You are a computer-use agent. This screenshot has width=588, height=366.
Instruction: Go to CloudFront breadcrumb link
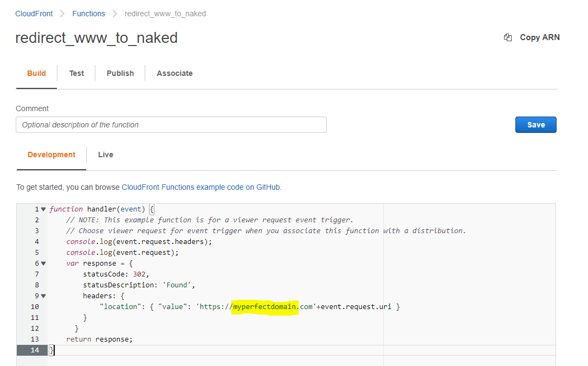(x=34, y=14)
